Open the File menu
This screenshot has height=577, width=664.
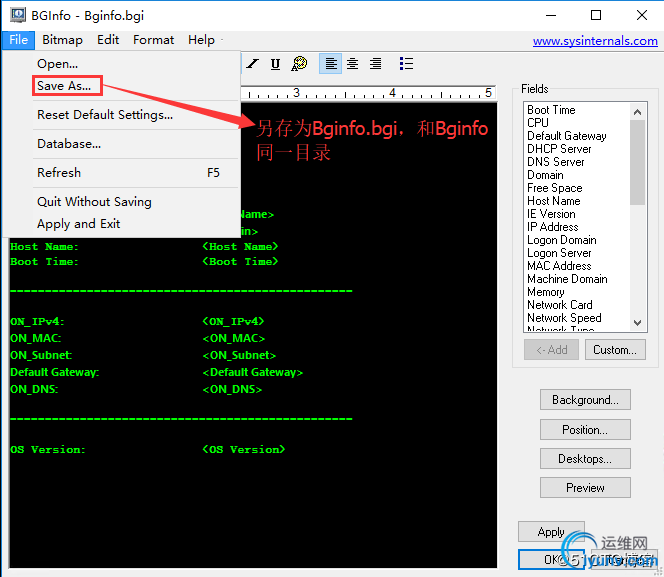point(19,40)
